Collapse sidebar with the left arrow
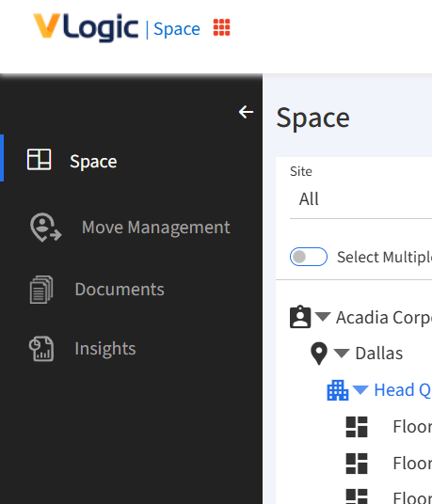Viewport: 432px width, 504px height. (246, 112)
